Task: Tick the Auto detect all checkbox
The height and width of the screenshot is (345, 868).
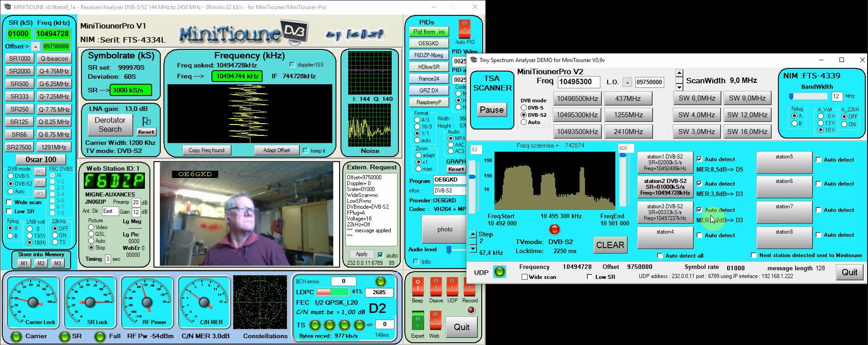Action: (660, 256)
